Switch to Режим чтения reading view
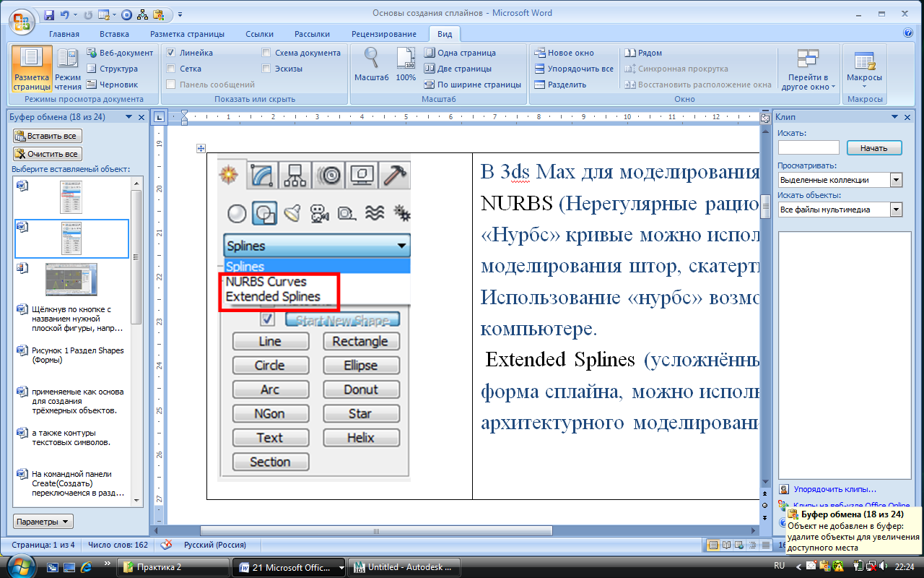The image size is (924, 578). click(x=68, y=69)
